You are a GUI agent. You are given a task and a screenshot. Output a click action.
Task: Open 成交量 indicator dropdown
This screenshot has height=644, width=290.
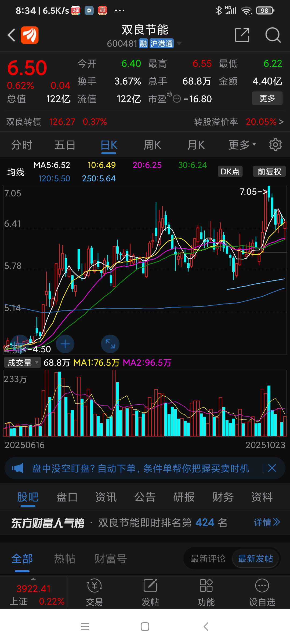[x=22, y=363]
